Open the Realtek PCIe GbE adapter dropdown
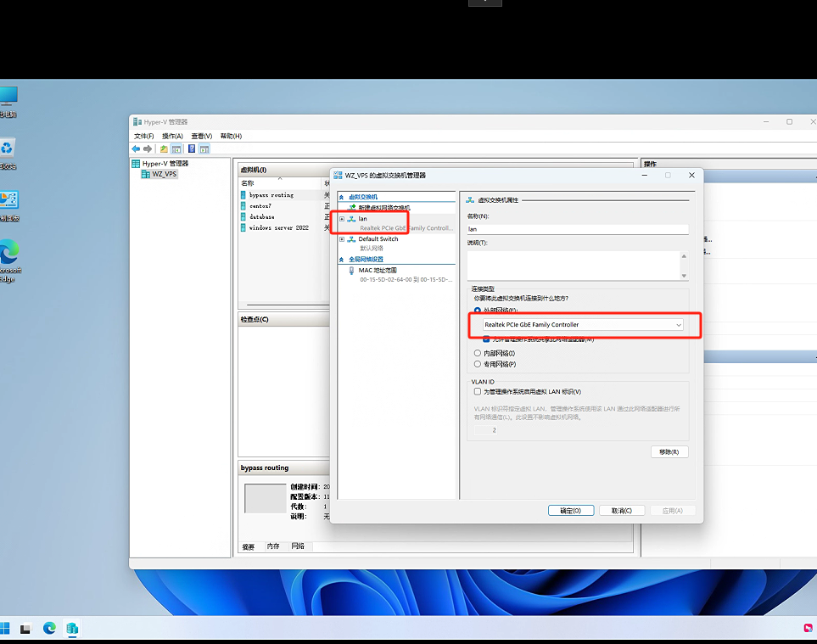This screenshot has width=817, height=644. point(583,325)
